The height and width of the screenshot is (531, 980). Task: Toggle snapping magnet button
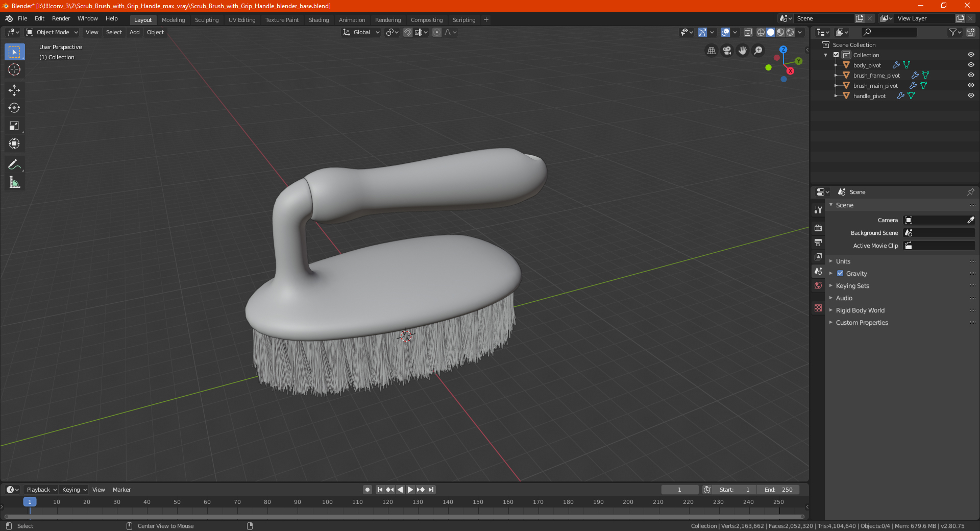408,32
